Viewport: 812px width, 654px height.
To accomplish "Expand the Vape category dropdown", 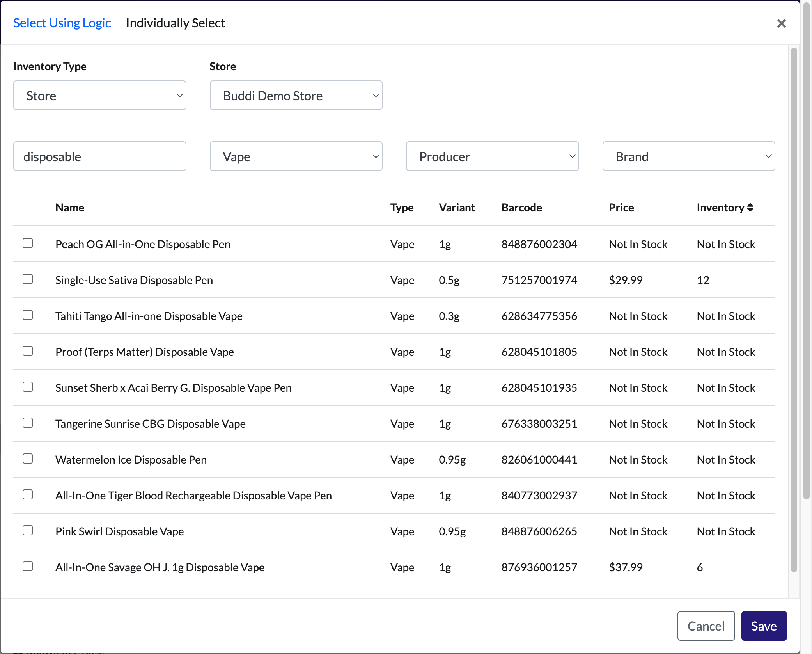I will [296, 156].
